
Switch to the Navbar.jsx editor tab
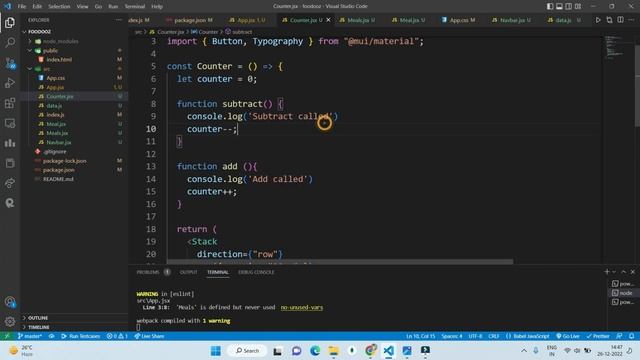[x=515, y=20]
